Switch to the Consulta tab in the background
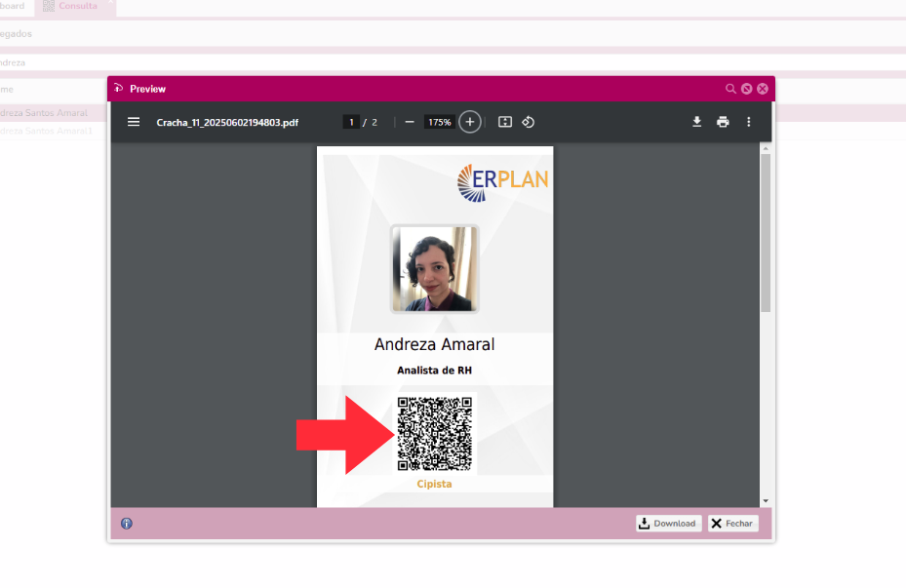 tap(76, 7)
